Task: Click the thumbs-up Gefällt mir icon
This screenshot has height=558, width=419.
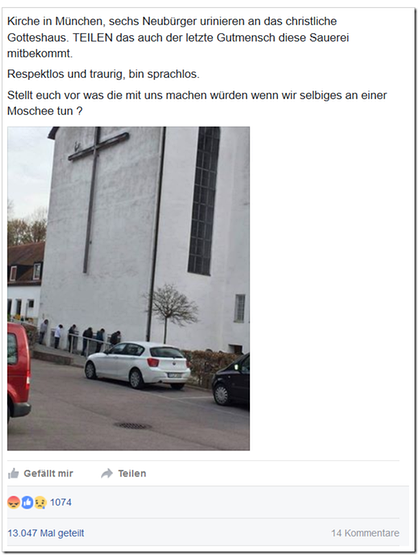Action: coord(13,473)
